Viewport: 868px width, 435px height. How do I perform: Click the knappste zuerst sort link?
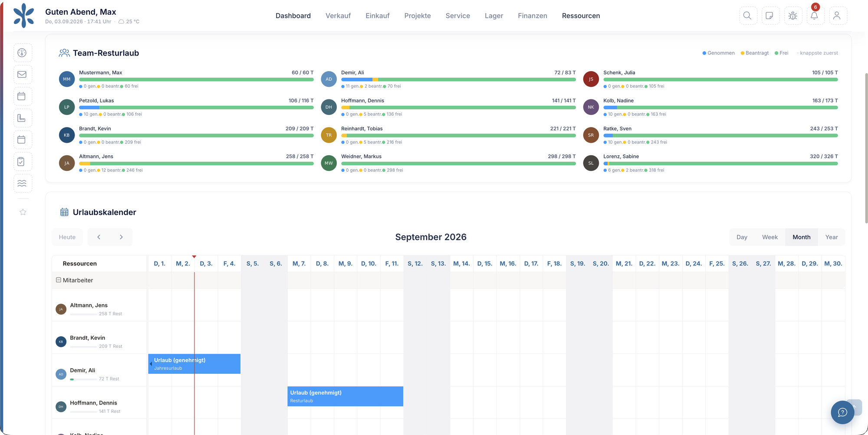pyautogui.click(x=819, y=53)
